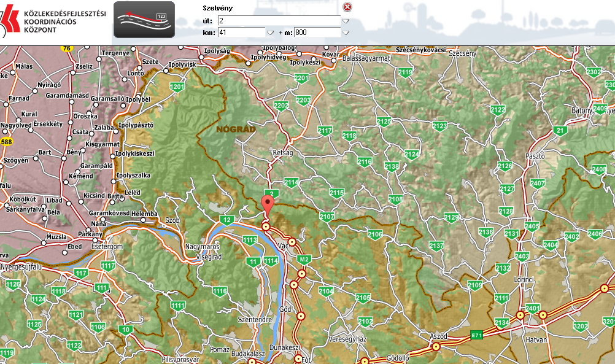The width and height of the screenshot is (615, 364).
Task: Click the yellow 588 road badge
Action: (6, 142)
